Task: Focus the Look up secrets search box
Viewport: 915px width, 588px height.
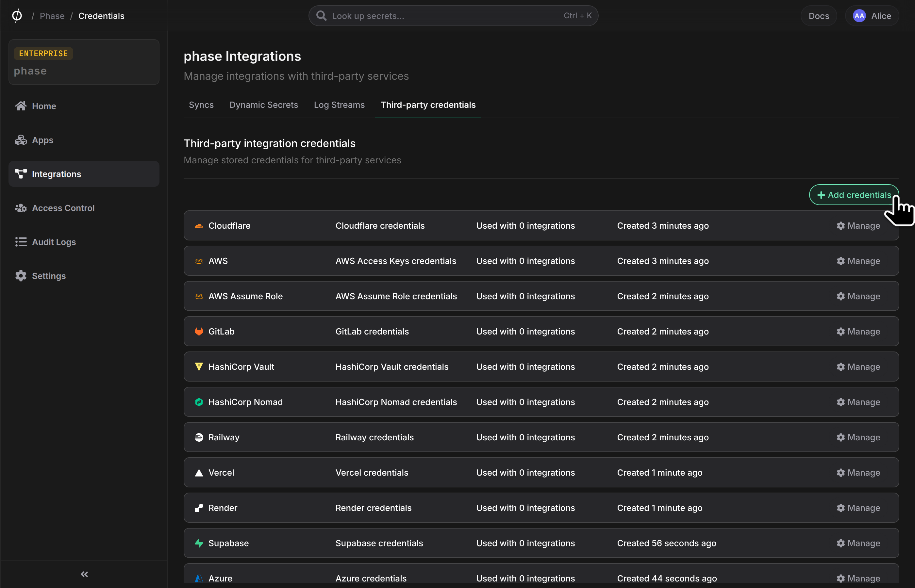Action: tap(453, 16)
